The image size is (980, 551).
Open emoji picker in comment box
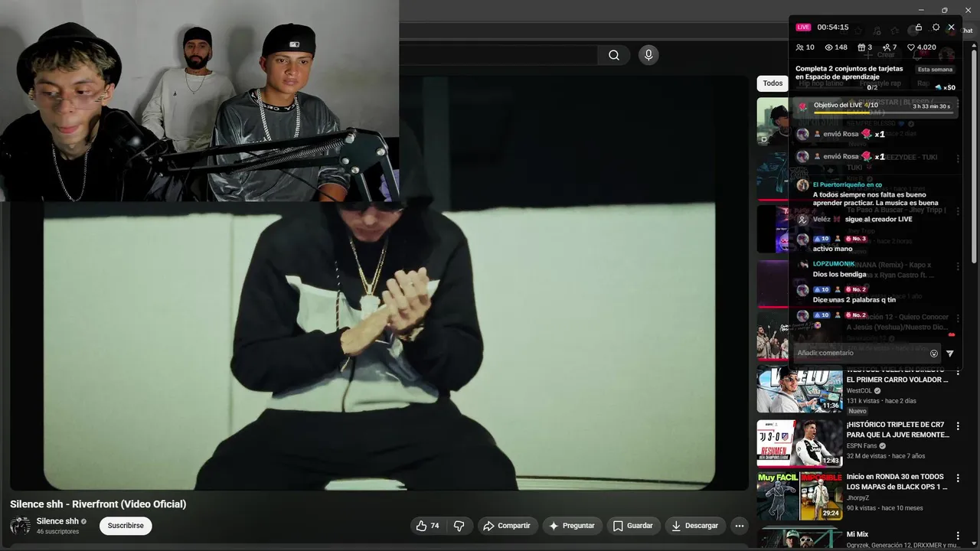pyautogui.click(x=933, y=354)
